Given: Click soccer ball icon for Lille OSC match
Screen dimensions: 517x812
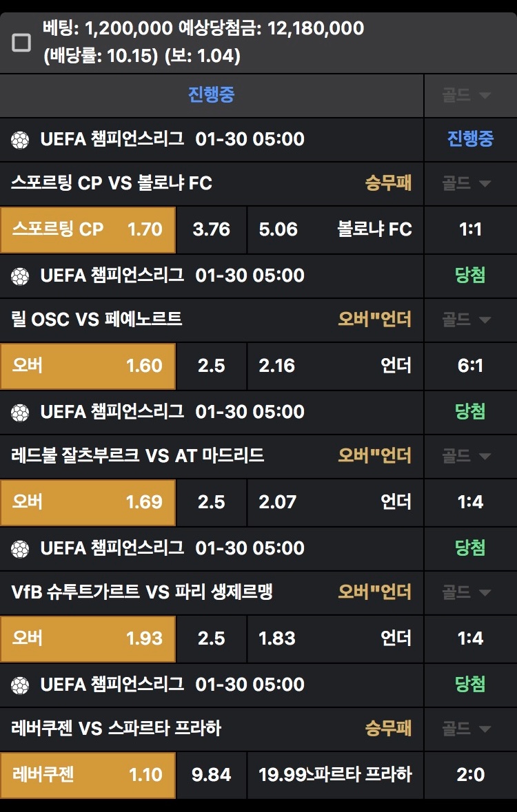Looking at the screenshot, I should (x=20, y=276).
